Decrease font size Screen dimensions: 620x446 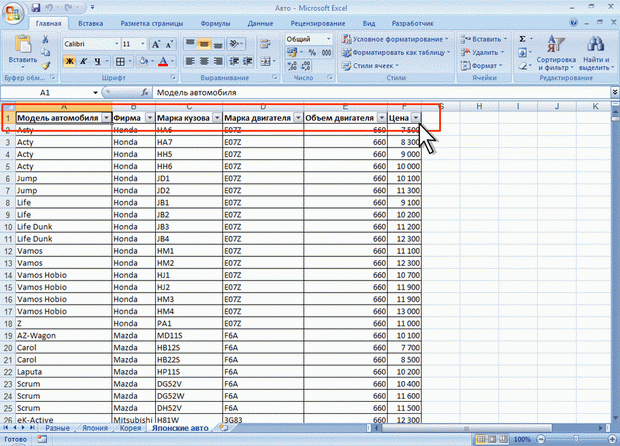[169, 44]
